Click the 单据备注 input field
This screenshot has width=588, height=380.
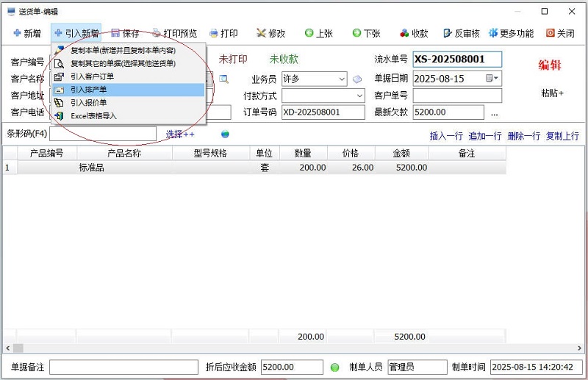pyautogui.click(x=123, y=368)
